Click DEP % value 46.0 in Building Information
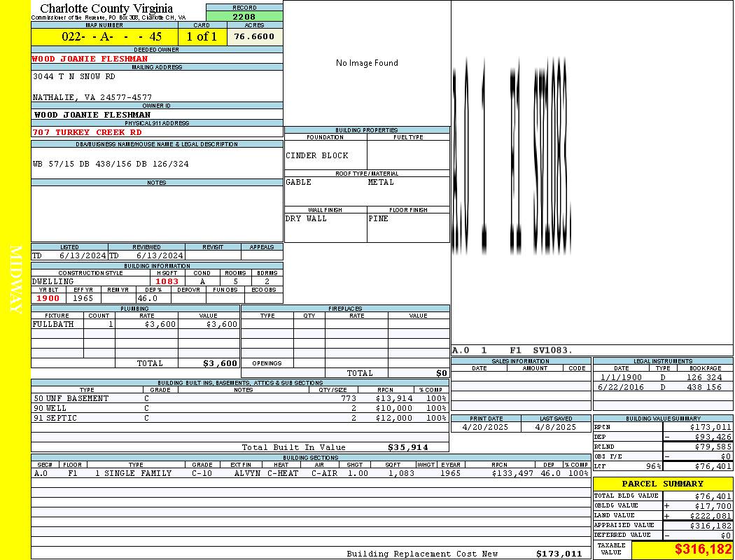Screen dimensions: 735x560 tap(147, 298)
